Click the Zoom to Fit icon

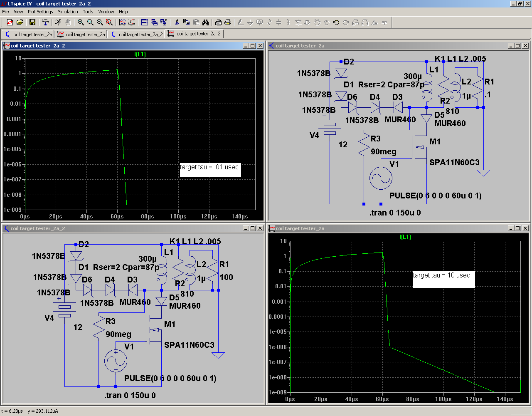pos(109,22)
